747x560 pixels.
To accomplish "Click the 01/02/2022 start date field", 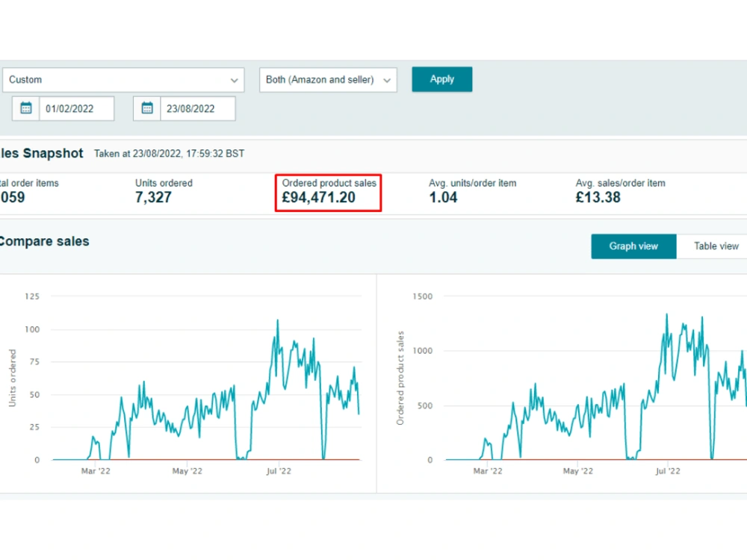I will point(77,108).
